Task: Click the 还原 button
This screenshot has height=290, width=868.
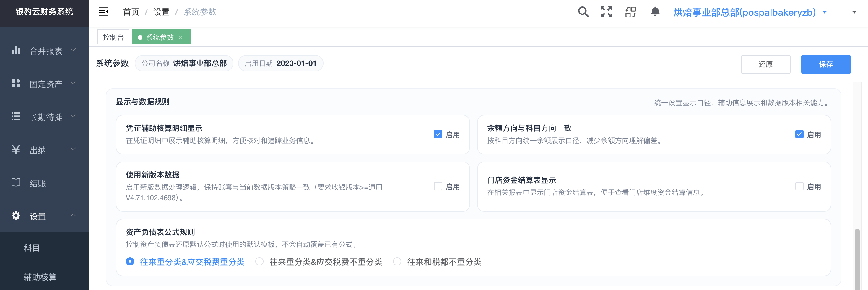Action: pyautogui.click(x=765, y=64)
